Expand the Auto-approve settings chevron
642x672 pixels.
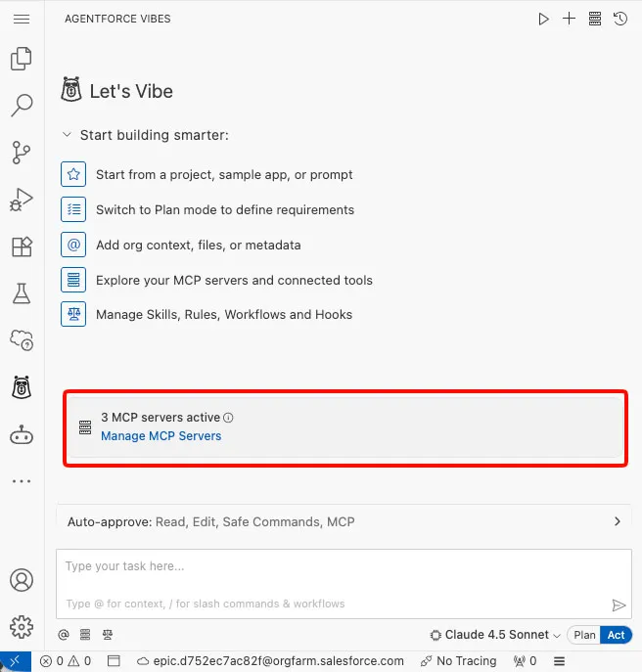(x=618, y=521)
